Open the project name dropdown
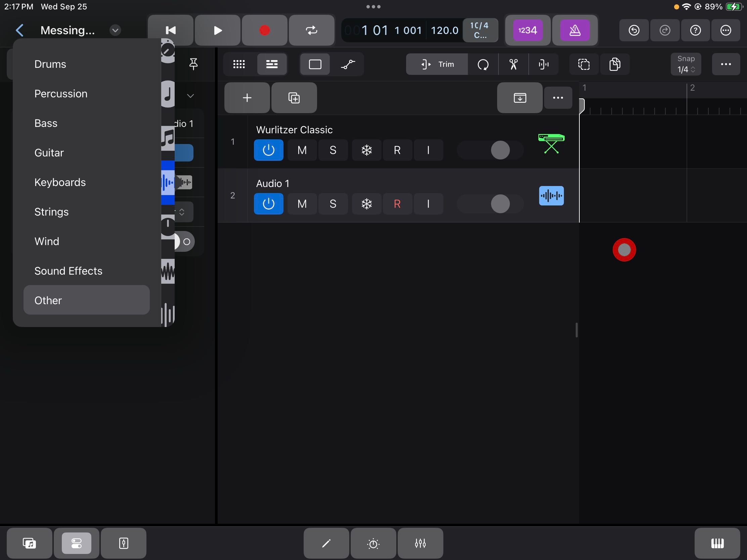The image size is (747, 560). click(x=115, y=30)
